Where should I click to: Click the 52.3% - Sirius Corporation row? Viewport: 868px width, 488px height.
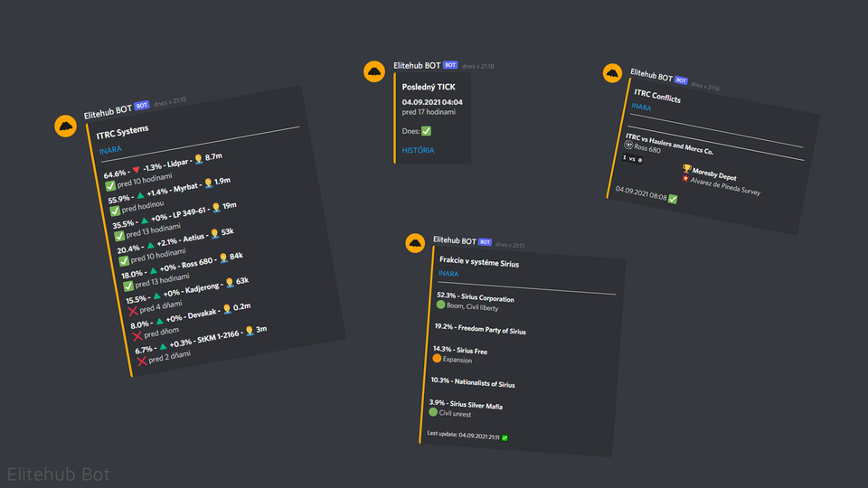475,297
